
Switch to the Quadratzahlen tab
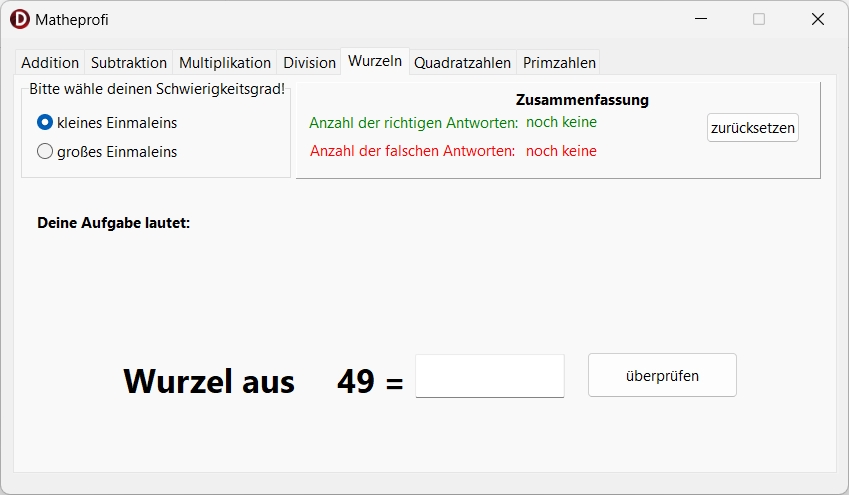pyautogui.click(x=462, y=62)
